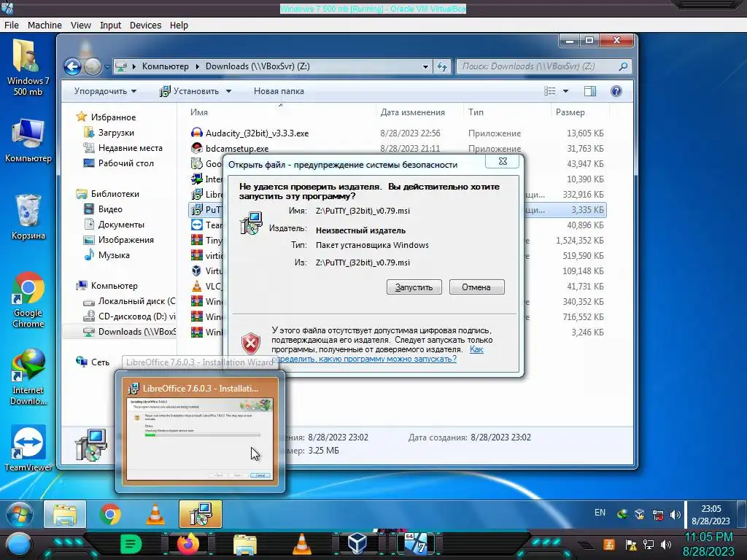Click the guest volume speaker tray icon
Image resolution: width=747 pixels, height=560 pixels.
pyautogui.click(x=675, y=514)
